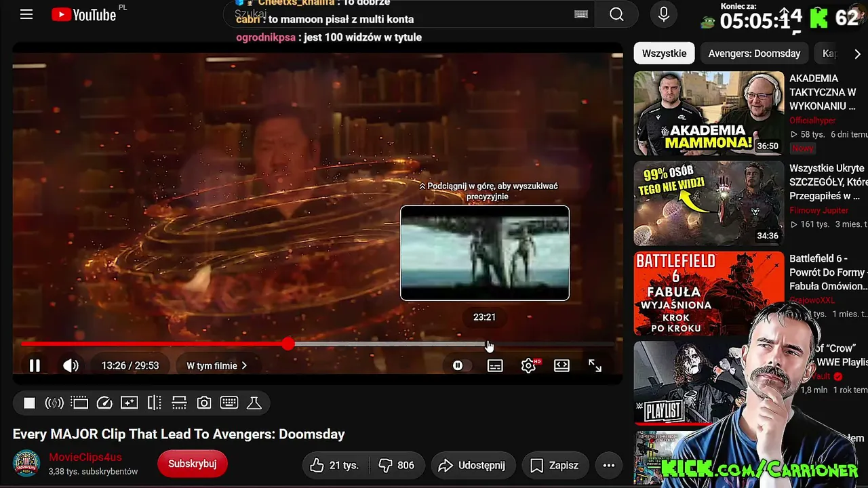The height and width of the screenshot is (488, 868).
Task: Select the Wszystkie filter chip
Action: tap(665, 54)
